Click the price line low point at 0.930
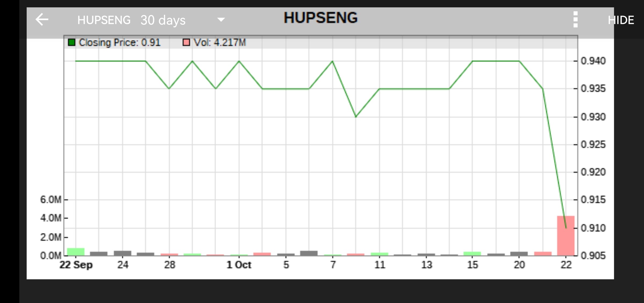This screenshot has height=303, width=644. (x=356, y=117)
